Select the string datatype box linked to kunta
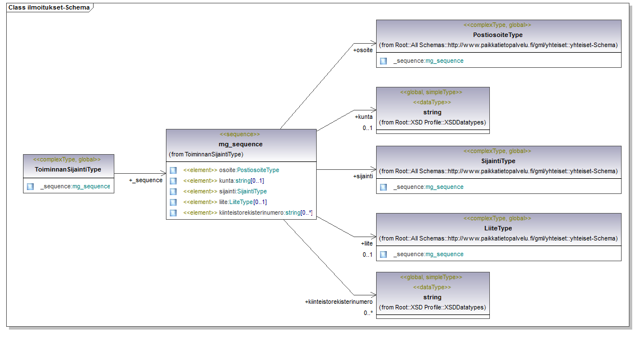The image size is (644, 338). [433, 110]
